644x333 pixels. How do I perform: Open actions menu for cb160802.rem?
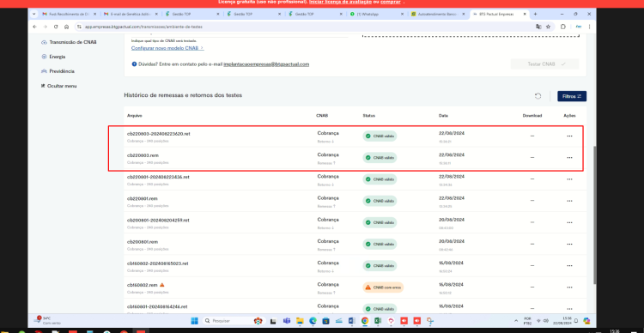click(569, 287)
